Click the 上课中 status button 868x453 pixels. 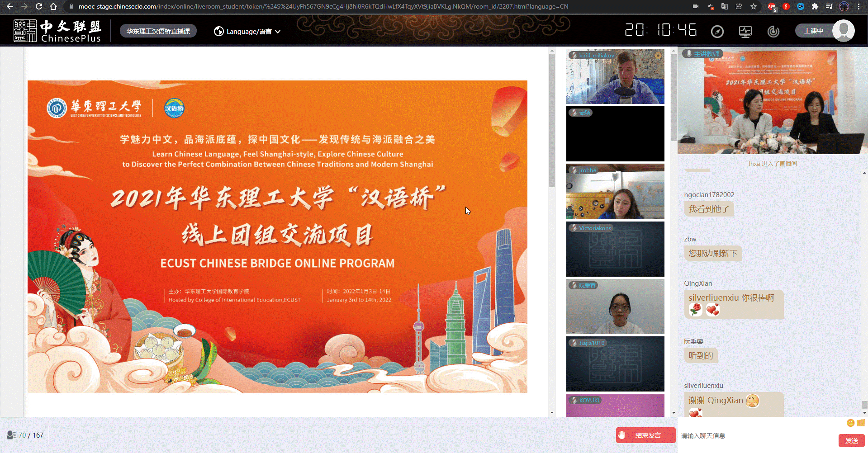coord(814,31)
